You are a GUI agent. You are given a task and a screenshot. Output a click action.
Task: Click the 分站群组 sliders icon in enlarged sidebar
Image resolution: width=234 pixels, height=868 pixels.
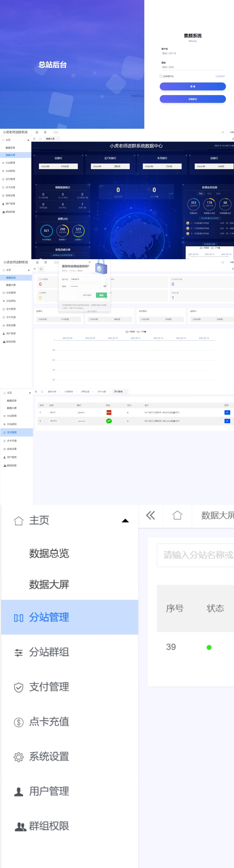19,653
